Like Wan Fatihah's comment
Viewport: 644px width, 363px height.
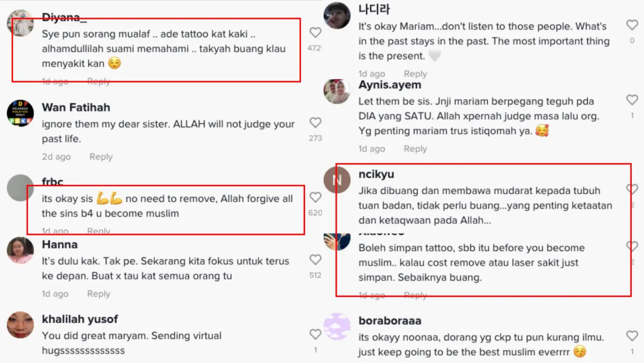(315, 122)
